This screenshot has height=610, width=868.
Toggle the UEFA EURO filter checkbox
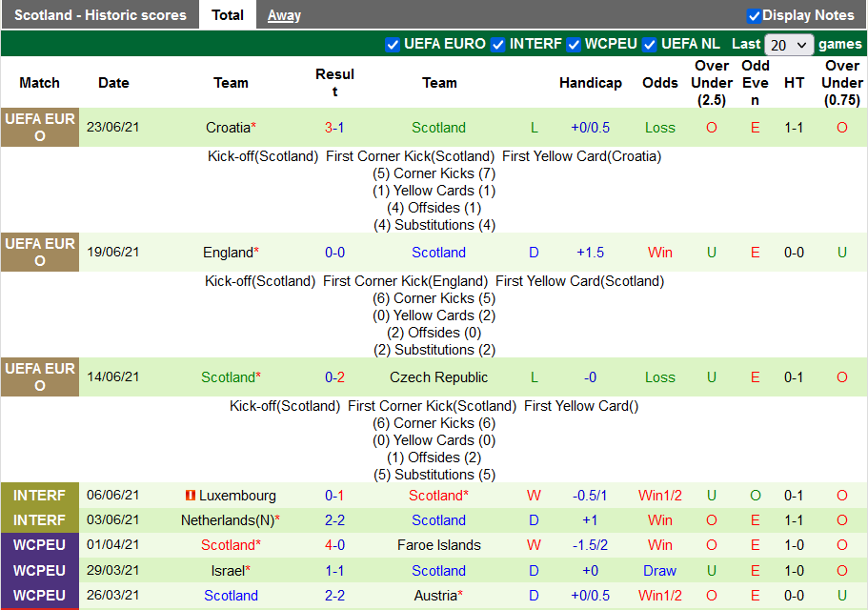click(393, 45)
